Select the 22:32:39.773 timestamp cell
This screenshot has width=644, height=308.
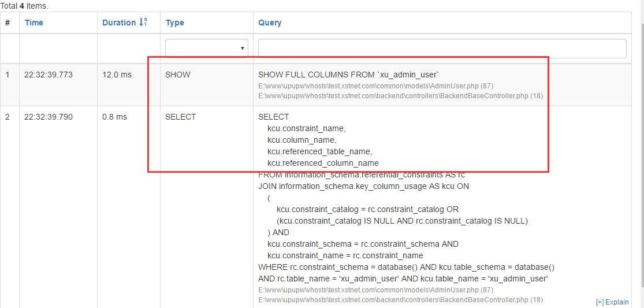[49, 75]
